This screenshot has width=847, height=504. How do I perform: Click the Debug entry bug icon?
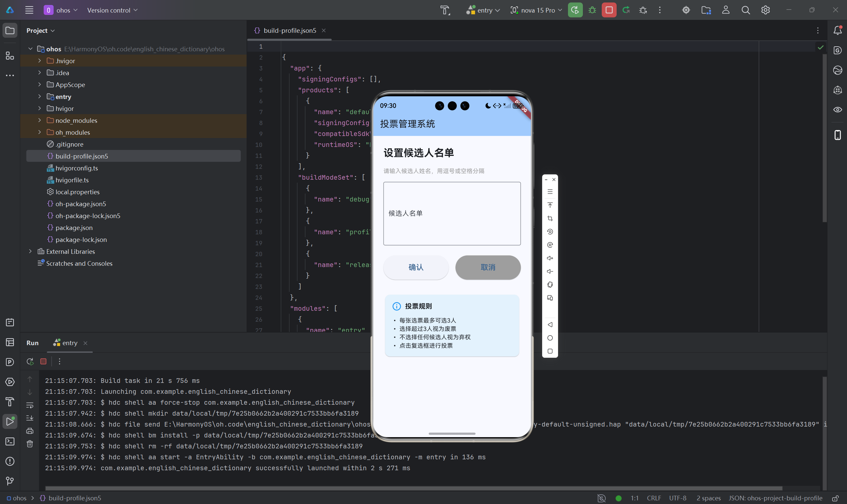[592, 10]
